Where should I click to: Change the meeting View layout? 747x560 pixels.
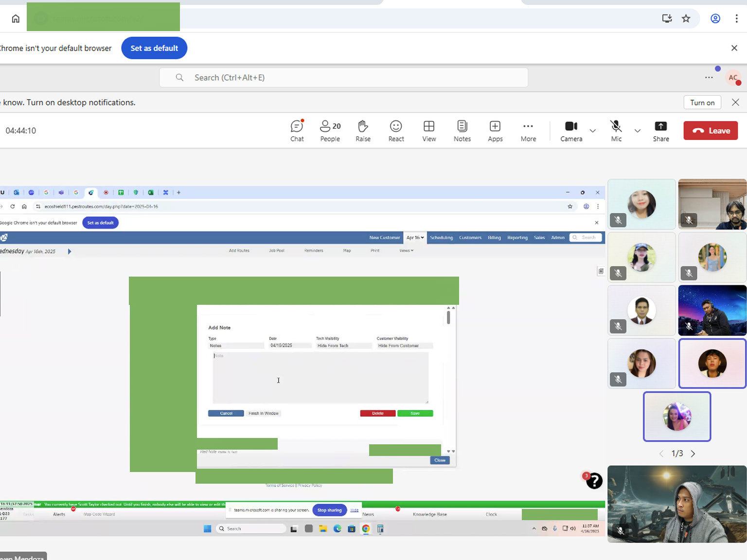[x=429, y=131]
